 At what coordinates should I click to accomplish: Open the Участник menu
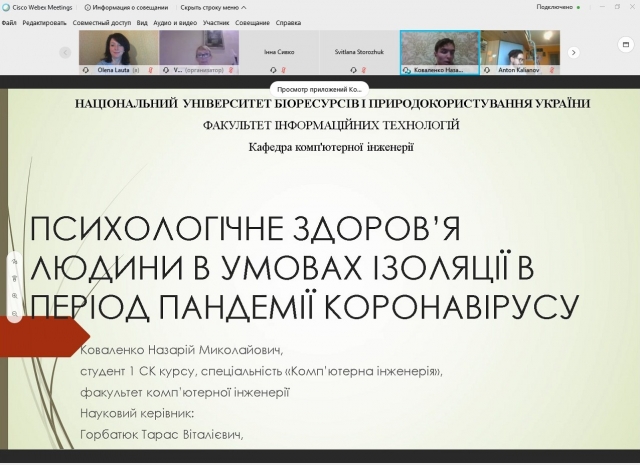click(216, 23)
